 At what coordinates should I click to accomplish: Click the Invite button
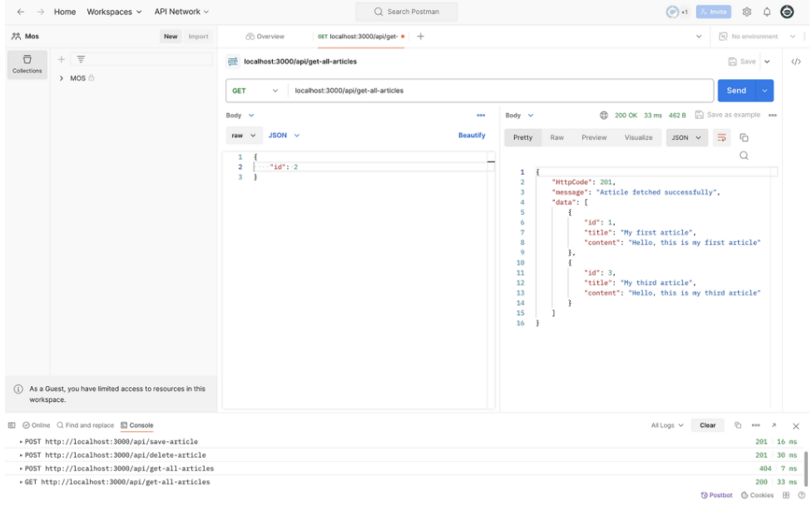pyautogui.click(x=713, y=12)
